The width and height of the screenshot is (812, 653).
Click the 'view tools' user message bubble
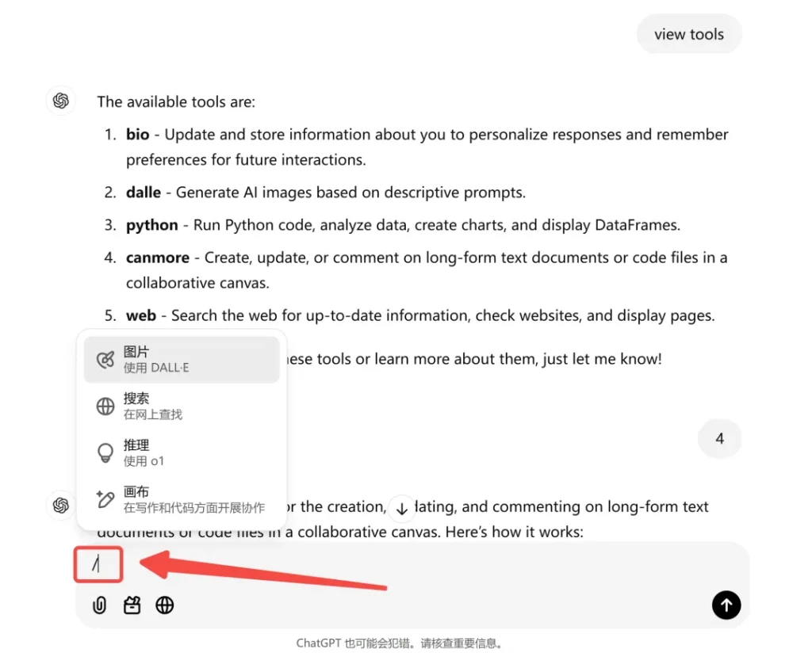689,34
